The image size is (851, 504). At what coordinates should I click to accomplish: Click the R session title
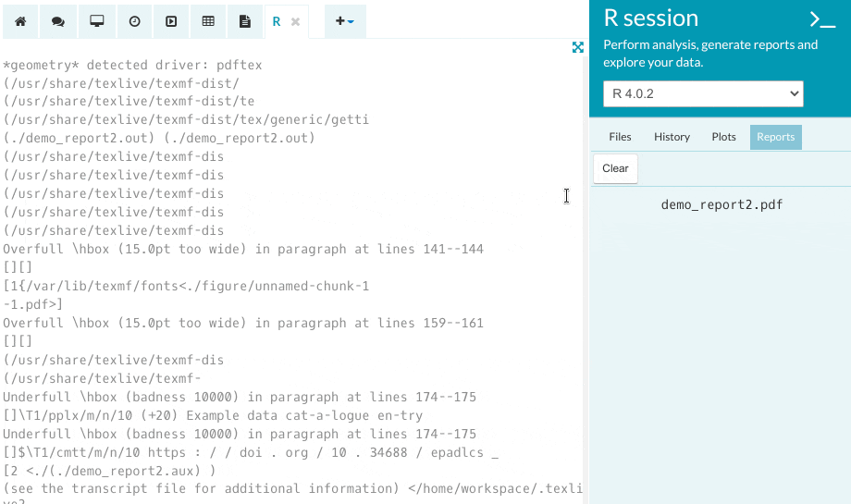pos(650,18)
